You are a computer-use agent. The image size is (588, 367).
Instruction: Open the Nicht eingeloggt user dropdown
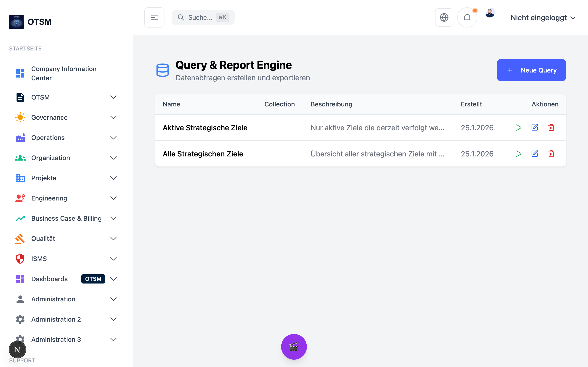(x=543, y=18)
